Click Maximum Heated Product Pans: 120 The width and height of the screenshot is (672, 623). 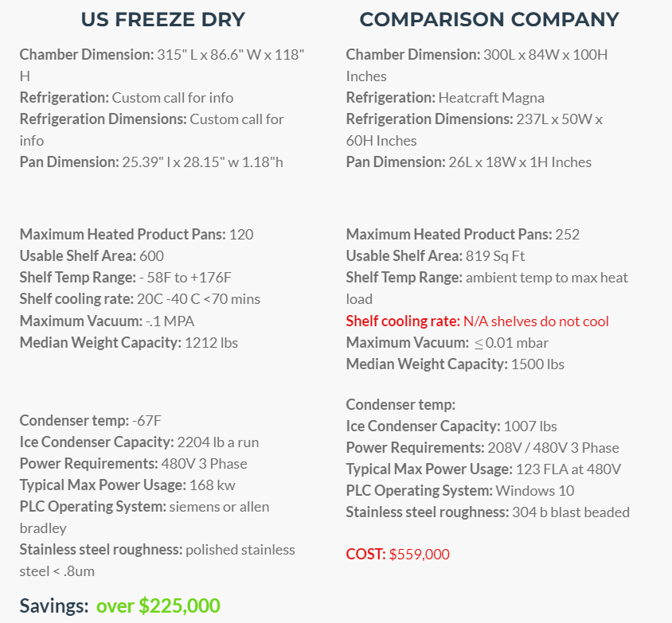click(x=137, y=235)
